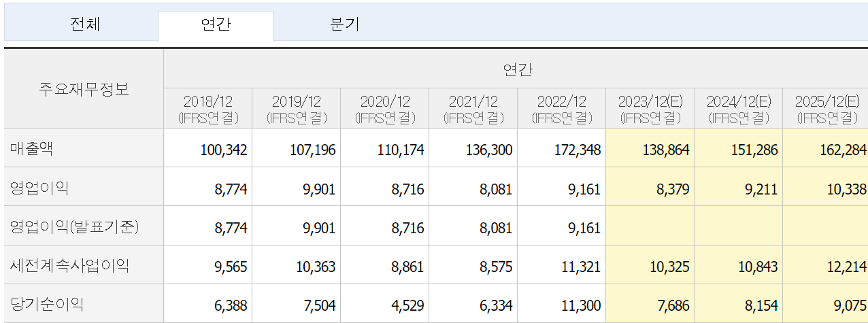Select the 연간 tab
868x323 pixels.
[x=216, y=25]
